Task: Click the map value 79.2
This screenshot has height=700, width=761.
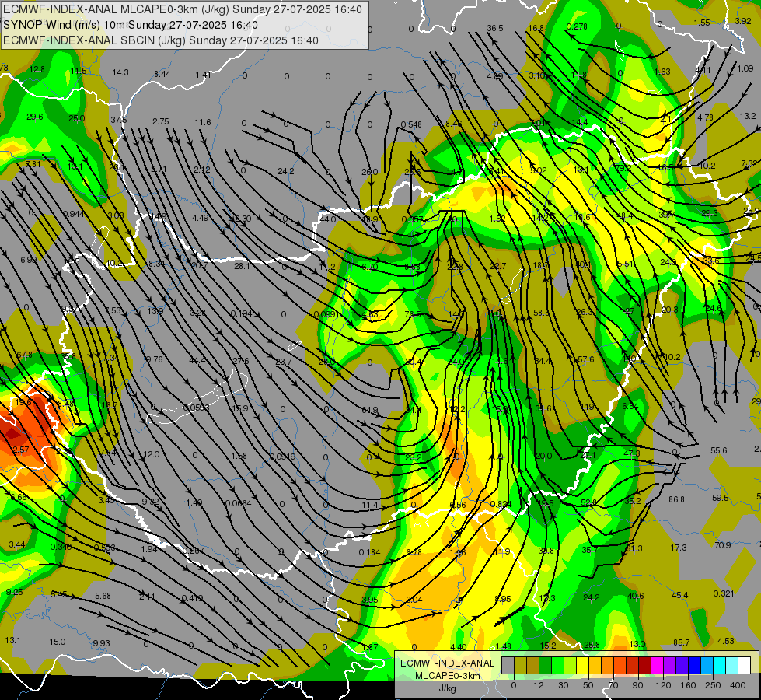Action: click(x=623, y=168)
